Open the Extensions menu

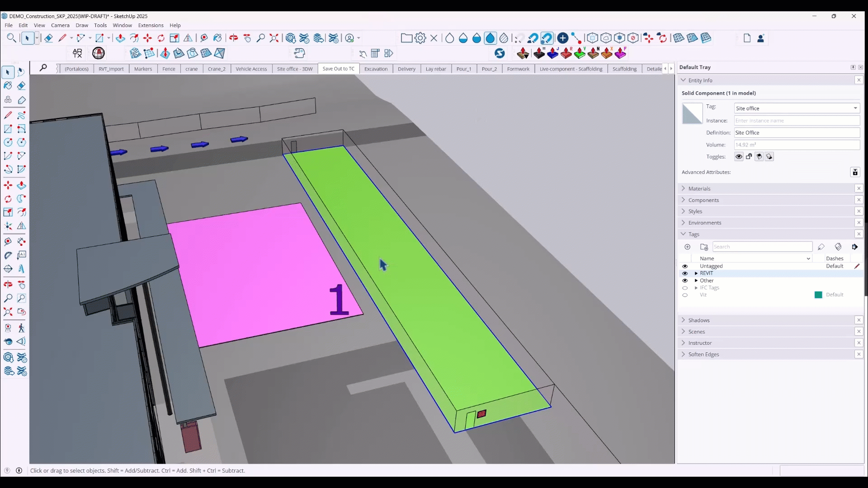151,25
